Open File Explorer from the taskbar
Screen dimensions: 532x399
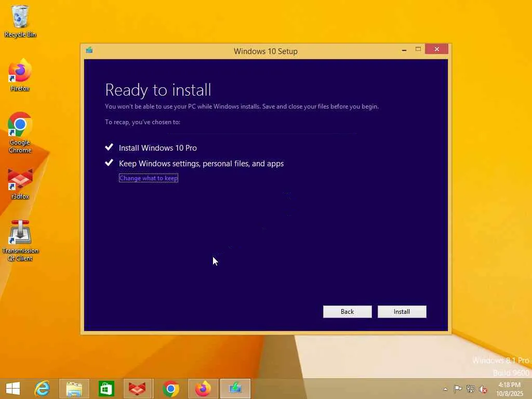point(74,389)
